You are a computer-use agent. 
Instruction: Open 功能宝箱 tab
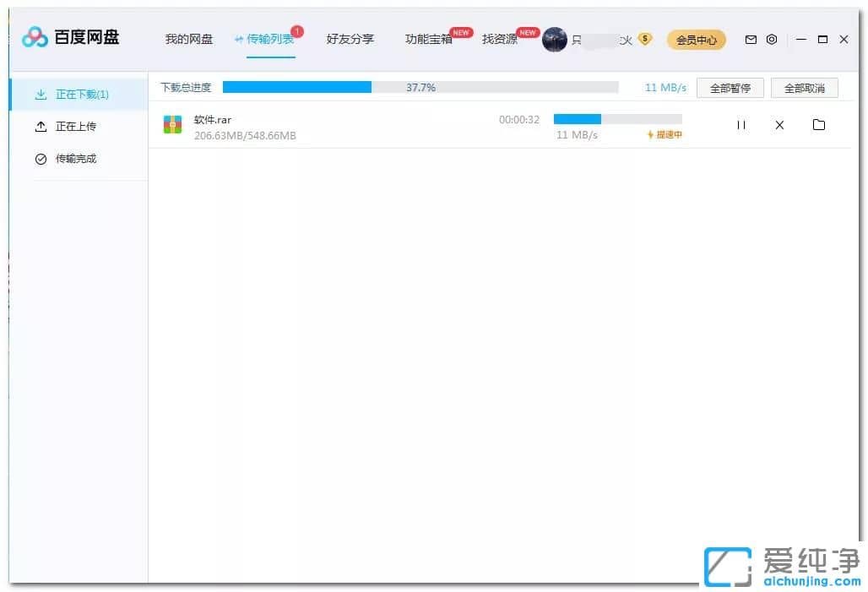click(x=428, y=39)
